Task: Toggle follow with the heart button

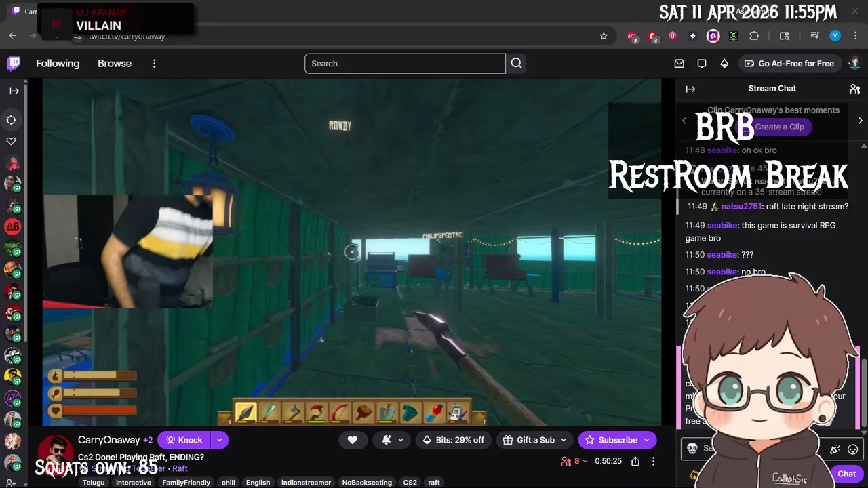Action: click(x=352, y=440)
